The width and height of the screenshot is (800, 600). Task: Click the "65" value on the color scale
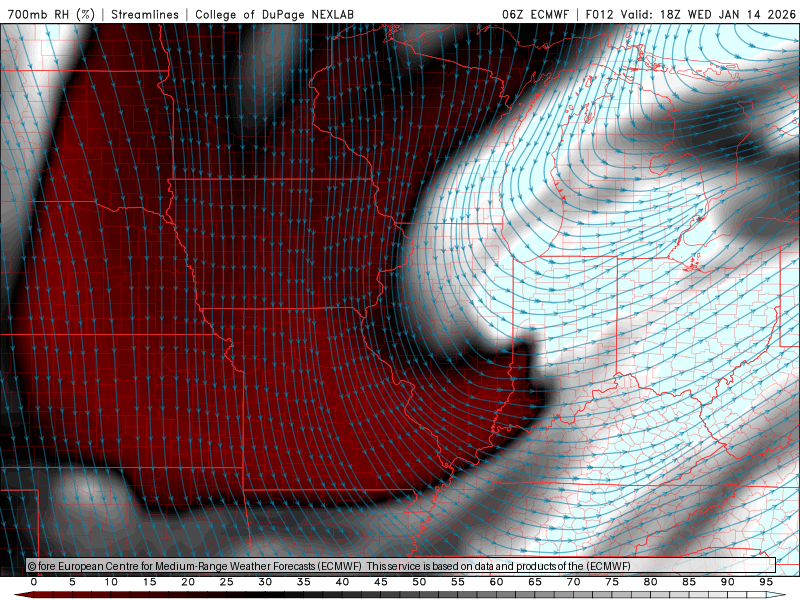click(x=535, y=582)
